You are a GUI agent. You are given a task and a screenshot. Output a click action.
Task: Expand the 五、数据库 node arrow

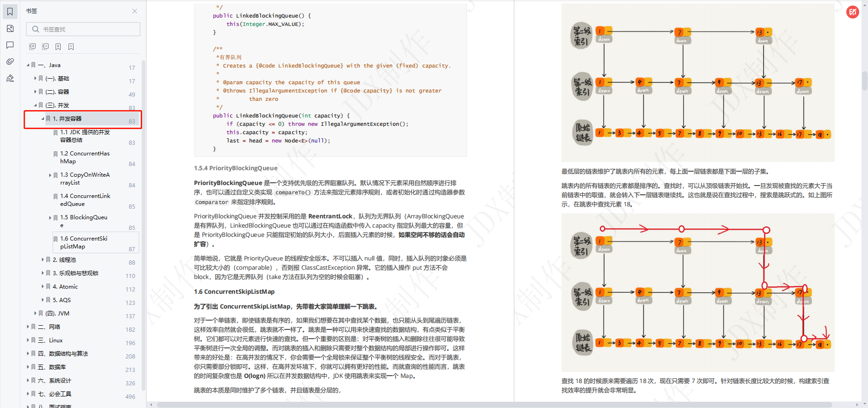tap(28, 367)
